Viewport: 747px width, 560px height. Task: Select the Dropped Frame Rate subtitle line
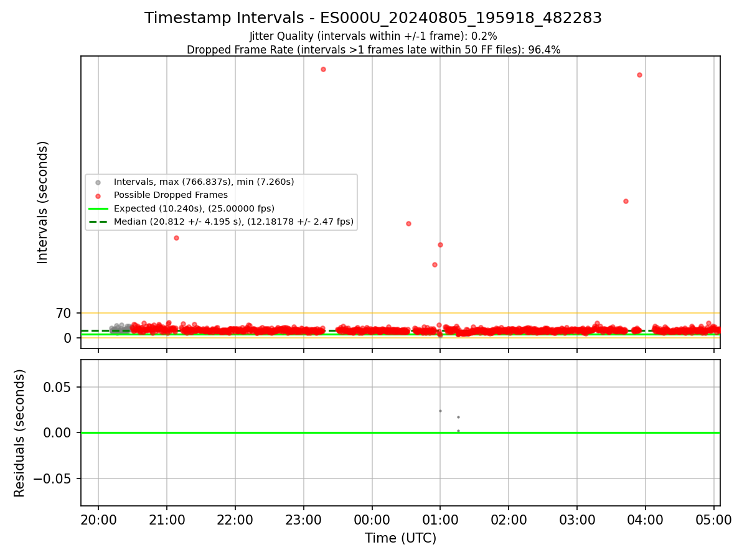click(373, 50)
